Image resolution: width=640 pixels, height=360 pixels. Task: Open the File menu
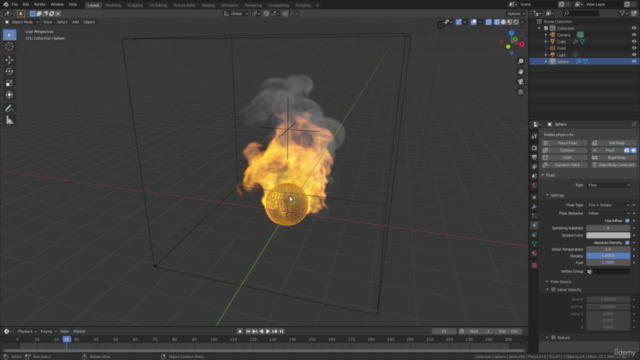click(15, 4)
